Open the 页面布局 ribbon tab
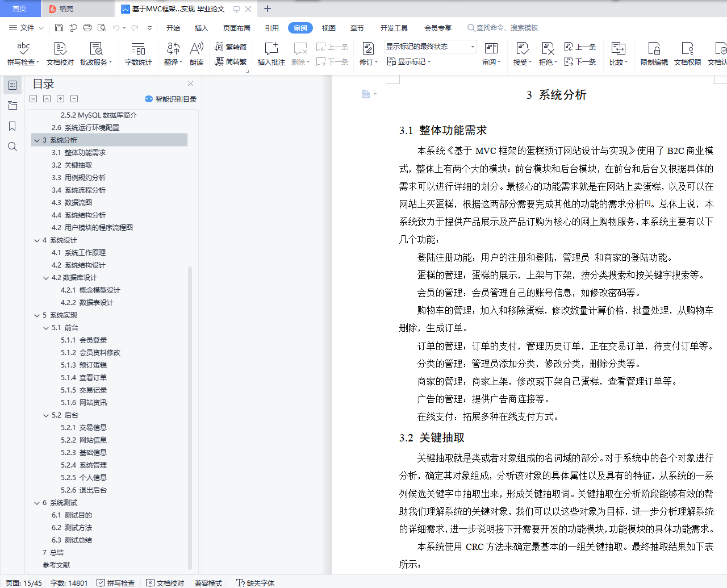Viewport: 727px width, 588px height. [x=237, y=28]
